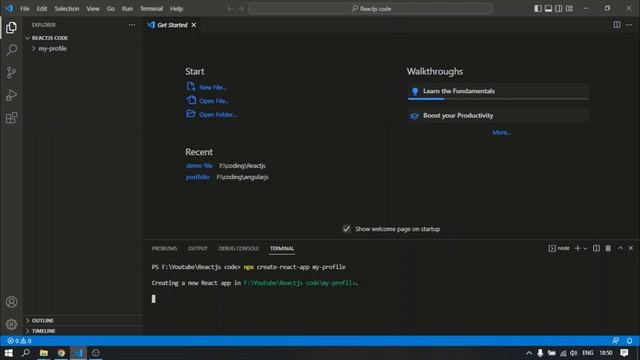
Task: Open Windows taskbar search
Action: pos(26,353)
